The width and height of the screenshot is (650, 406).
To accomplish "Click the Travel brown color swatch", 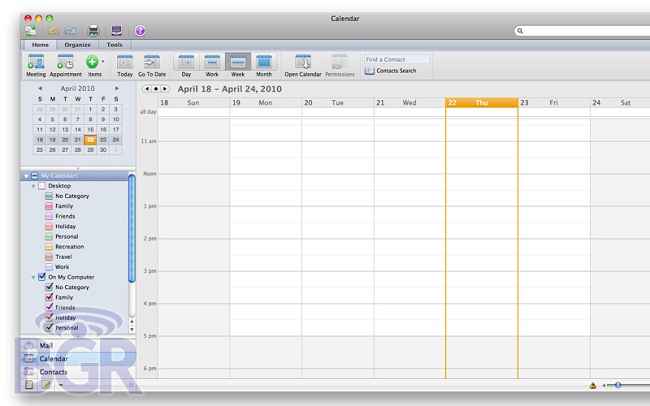I will (49, 257).
